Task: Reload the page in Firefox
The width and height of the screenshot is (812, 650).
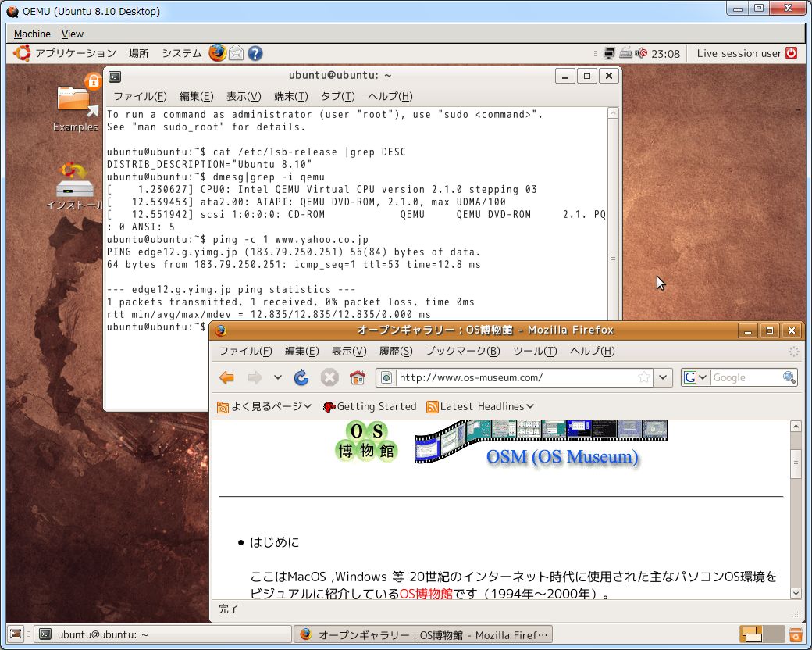Action: (301, 377)
